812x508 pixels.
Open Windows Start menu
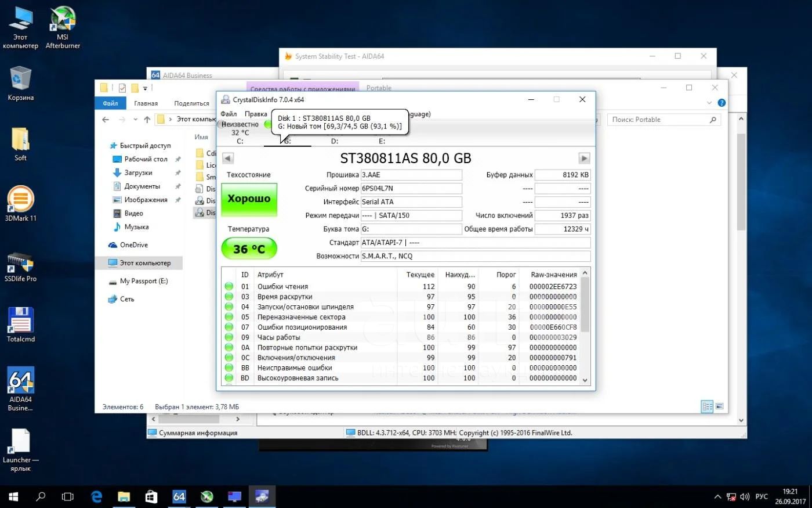13,497
